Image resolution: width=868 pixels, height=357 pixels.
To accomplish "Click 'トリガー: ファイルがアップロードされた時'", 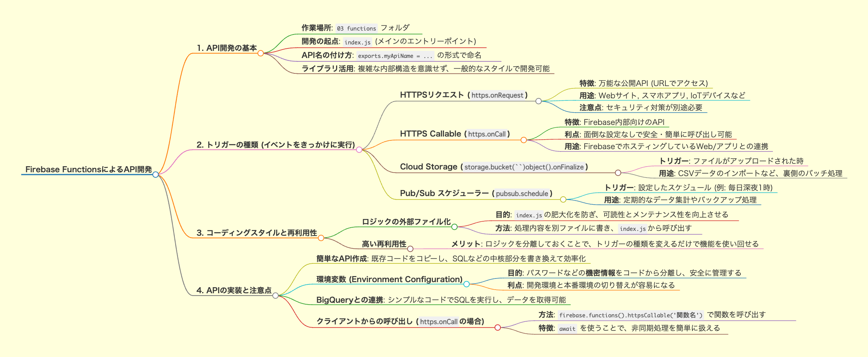I will coord(731,161).
